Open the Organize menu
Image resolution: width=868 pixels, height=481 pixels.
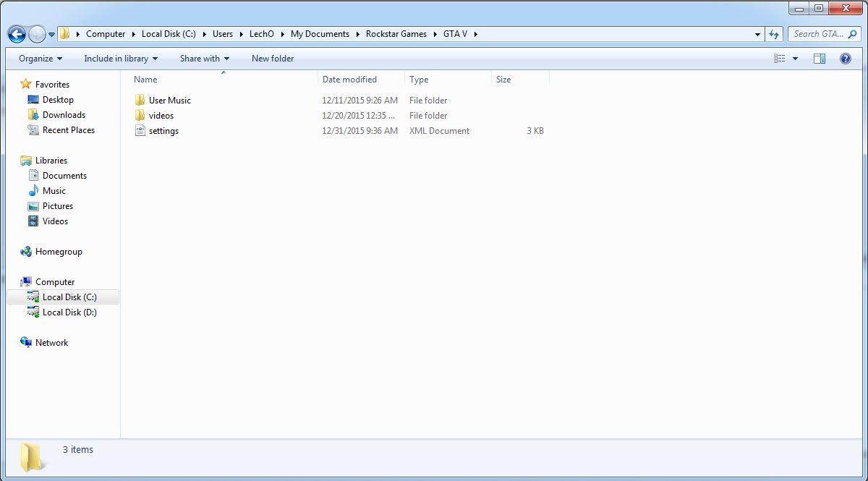pyautogui.click(x=41, y=59)
